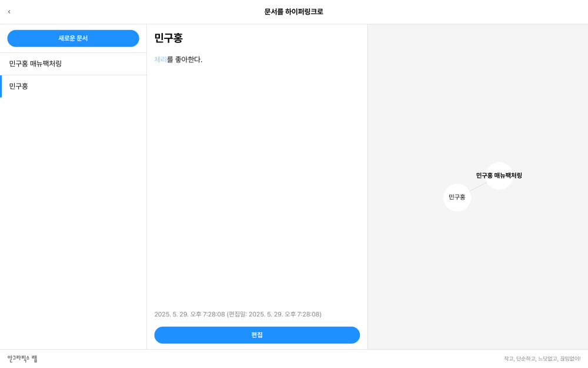Viewport: 588px width, 368px height.
Task: Click the line connecting the two graph nodes
Action: [477, 187]
